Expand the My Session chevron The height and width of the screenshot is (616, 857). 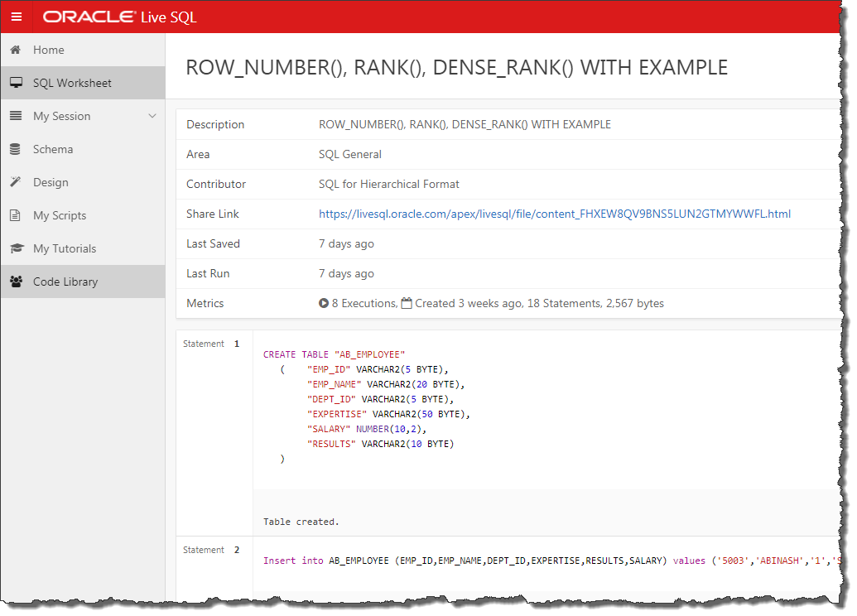(152, 116)
